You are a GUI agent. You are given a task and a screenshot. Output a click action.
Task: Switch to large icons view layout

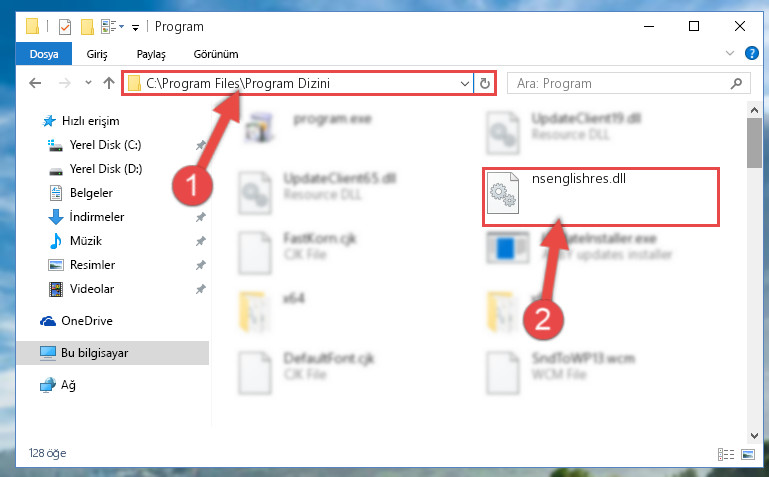(x=748, y=454)
